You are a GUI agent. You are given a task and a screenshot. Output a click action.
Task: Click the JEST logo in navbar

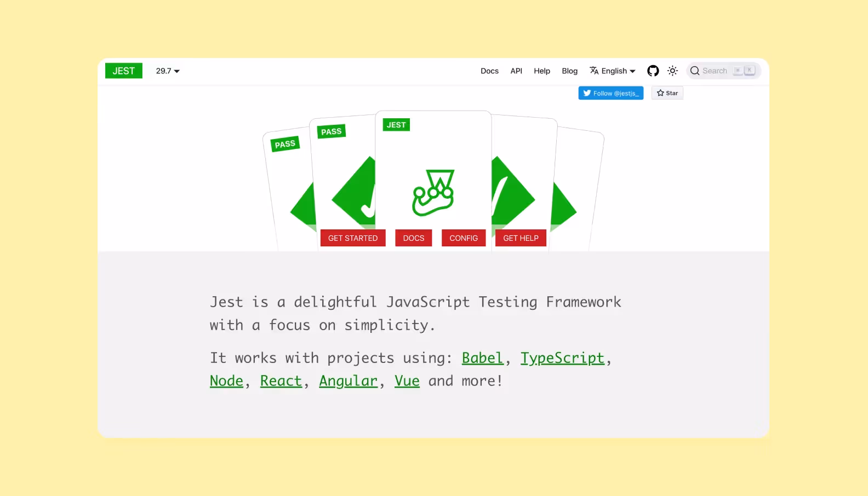[124, 71]
